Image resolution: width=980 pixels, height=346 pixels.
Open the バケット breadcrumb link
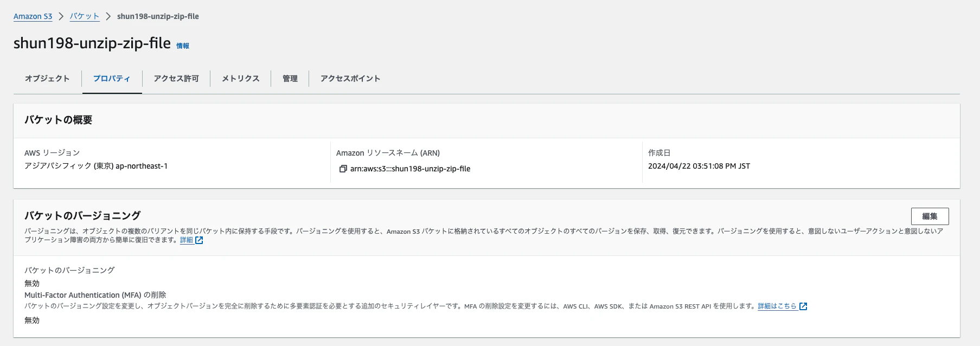click(85, 16)
